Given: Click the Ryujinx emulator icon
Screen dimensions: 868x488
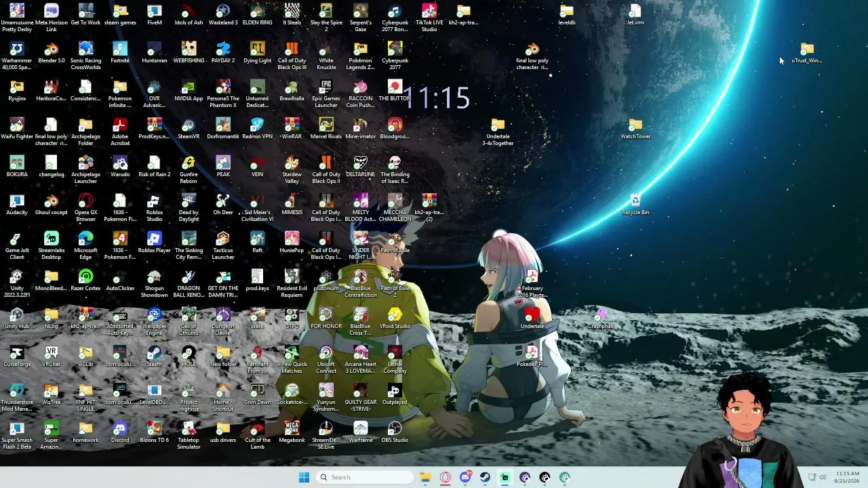Looking at the screenshot, I should 17,91.
